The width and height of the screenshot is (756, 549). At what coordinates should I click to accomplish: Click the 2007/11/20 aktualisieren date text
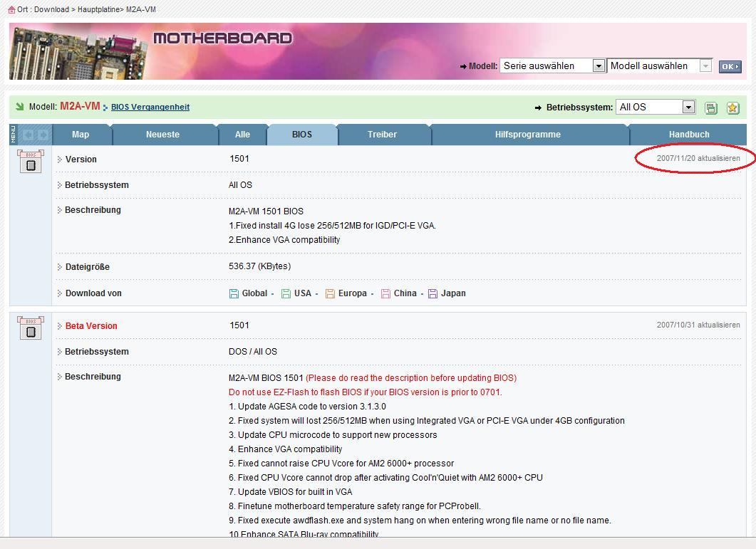tap(698, 158)
